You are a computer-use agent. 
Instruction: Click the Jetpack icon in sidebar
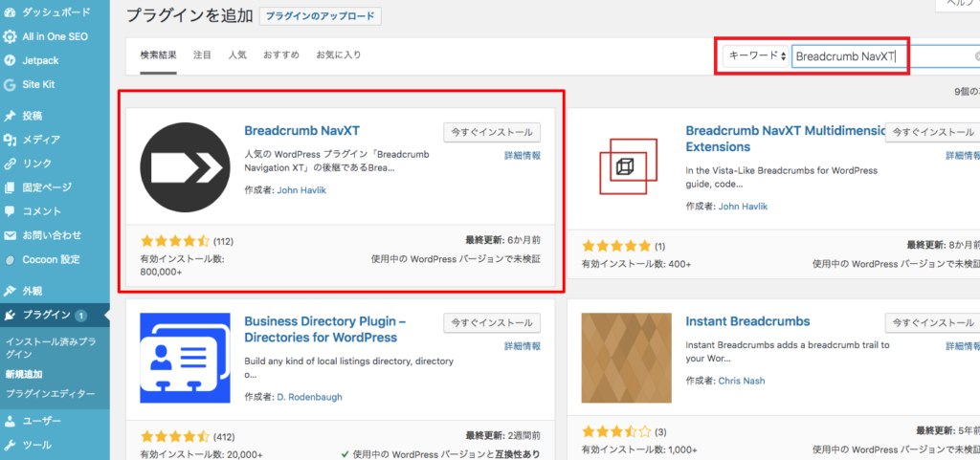click(10, 60)
